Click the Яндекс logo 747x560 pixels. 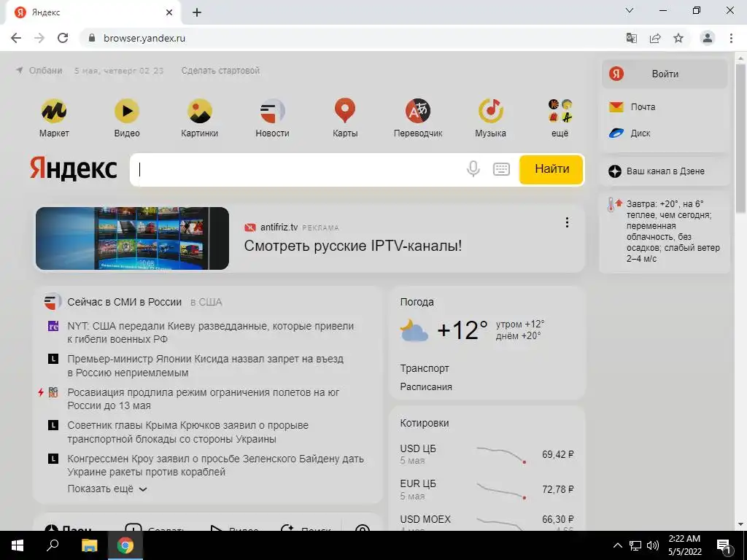(x=74, y=168)
